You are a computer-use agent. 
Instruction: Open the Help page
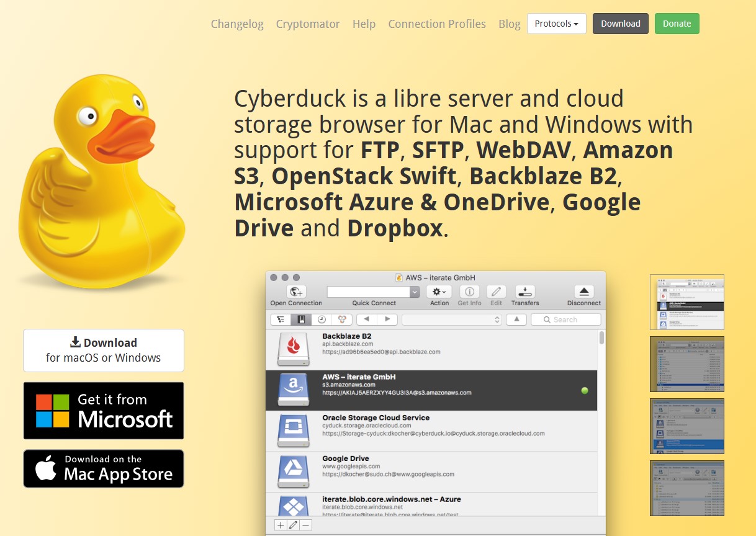click(x=364, y=24)
